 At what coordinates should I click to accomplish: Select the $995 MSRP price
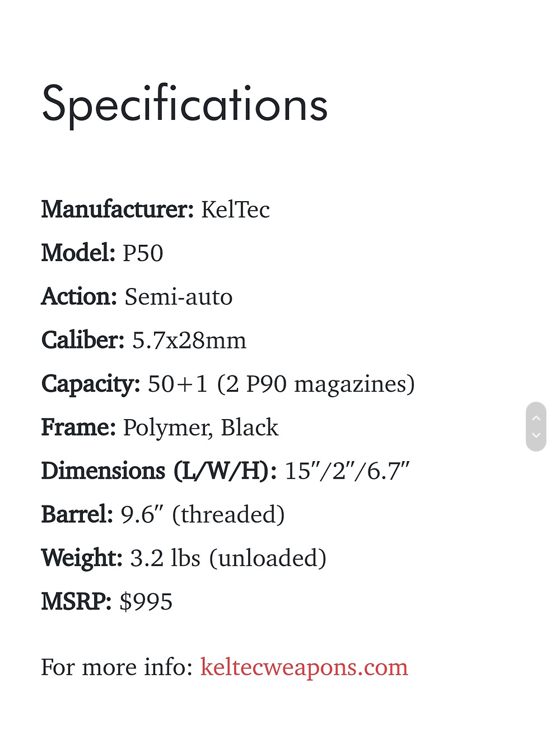[146, 602]
